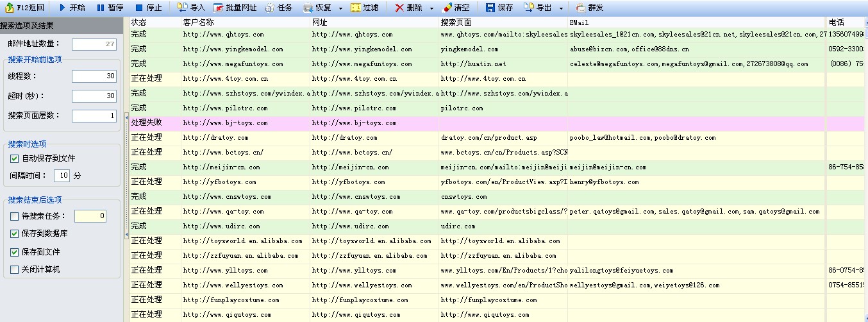Expand the 删除 dropdown arrow
The width and height of the screenshot is (868, 322).
(431, 8)
